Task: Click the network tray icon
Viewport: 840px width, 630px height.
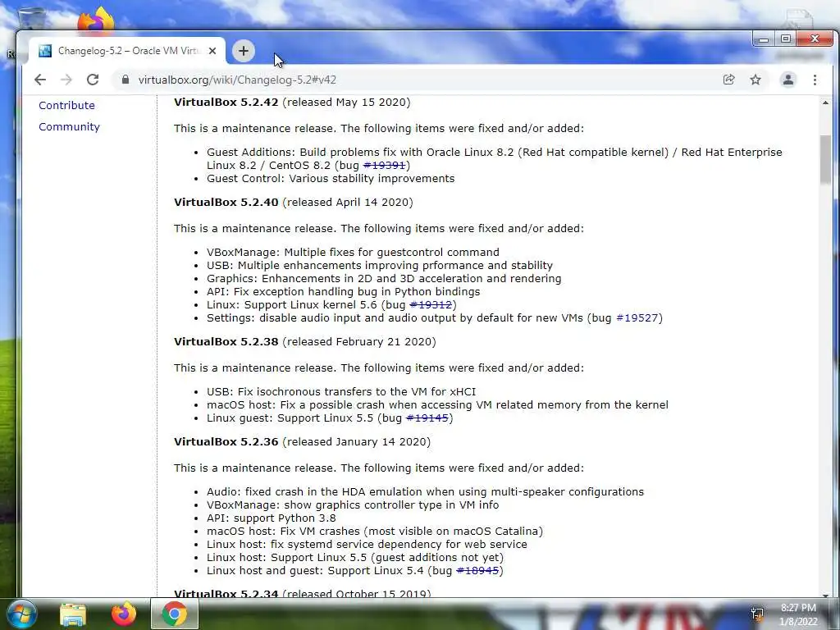Action: [x=757, y=614]
